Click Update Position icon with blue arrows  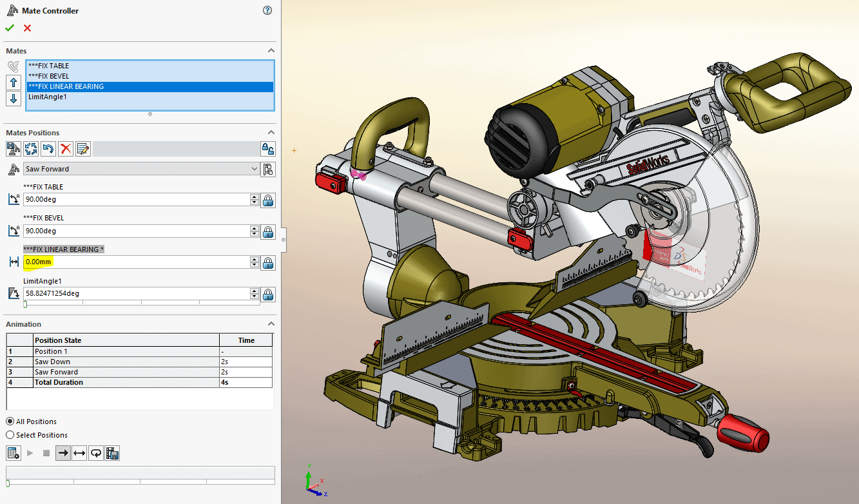[x=31, y=149]
